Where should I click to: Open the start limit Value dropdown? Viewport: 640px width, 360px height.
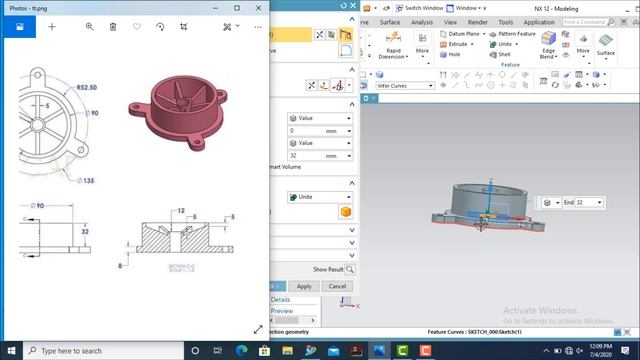click(x=320, y=118)
